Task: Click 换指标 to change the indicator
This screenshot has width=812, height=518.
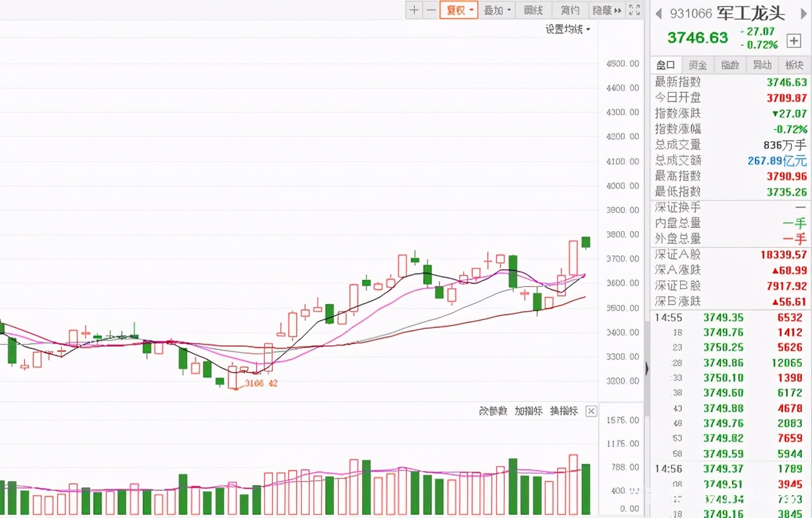Action: (x=564, y=411)
